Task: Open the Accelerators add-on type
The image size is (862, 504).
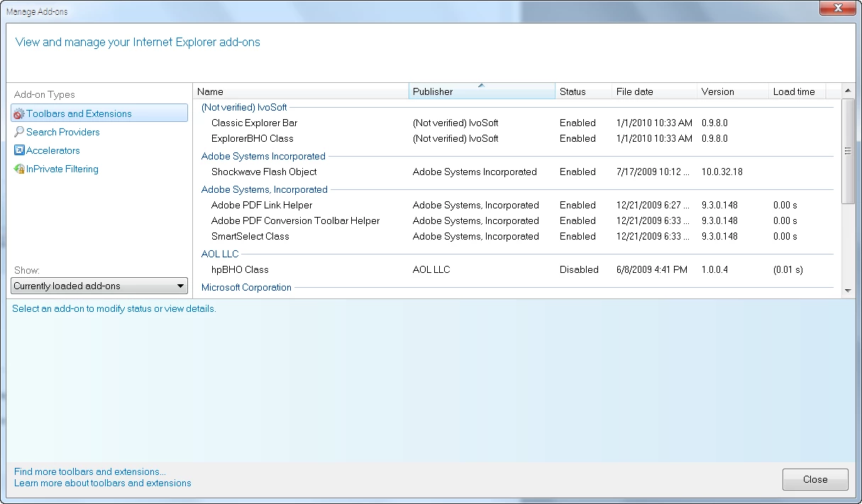Action: (x=53, y=150)
